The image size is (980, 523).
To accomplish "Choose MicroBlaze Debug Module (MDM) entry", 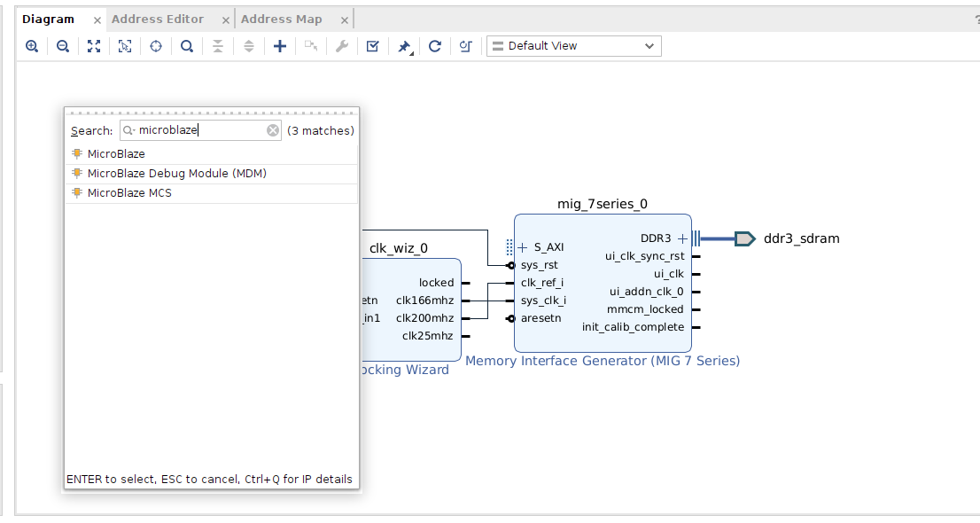I will (176, 174).
